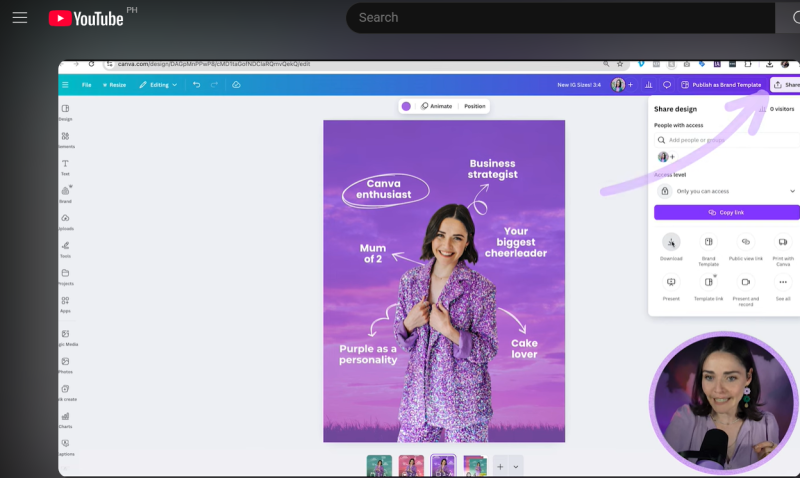Select the second page thumbnail
Viewport: 800px width, 478px height.
tap(411, 466)
